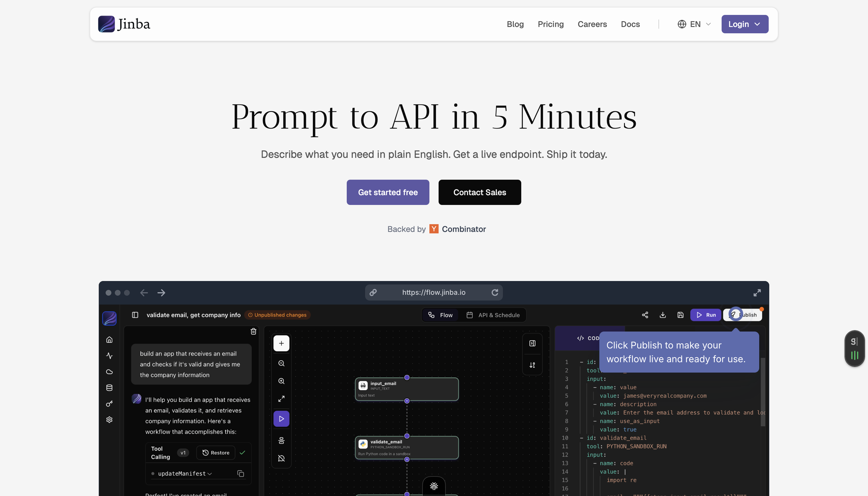
Task: Click the zoom out magnifier on canvas
Action: pos(281,363)
